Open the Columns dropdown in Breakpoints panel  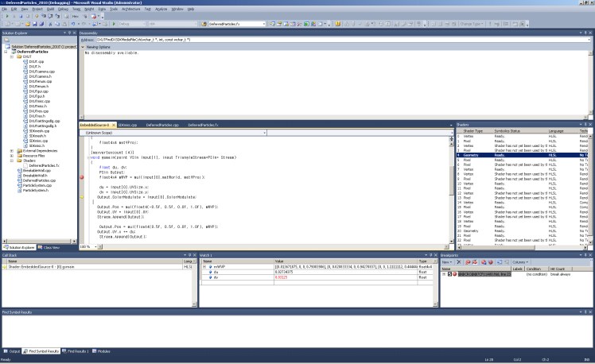click(x=519, y=261)
